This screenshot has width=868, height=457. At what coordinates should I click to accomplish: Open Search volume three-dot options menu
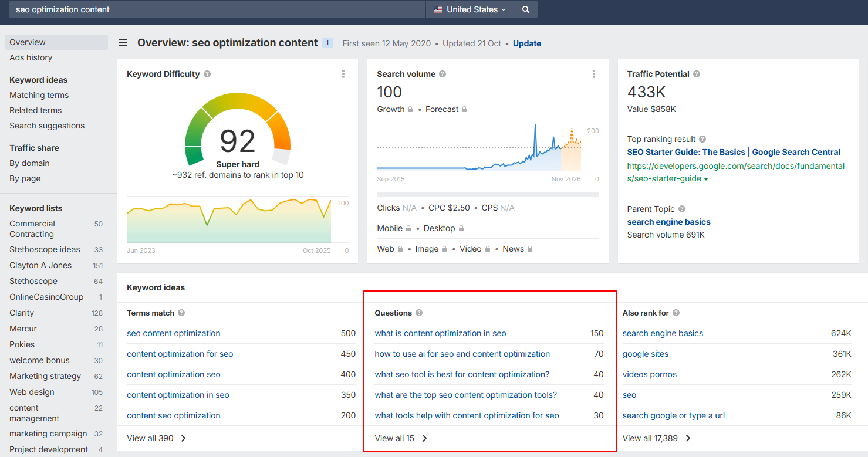tap(594, 74)
